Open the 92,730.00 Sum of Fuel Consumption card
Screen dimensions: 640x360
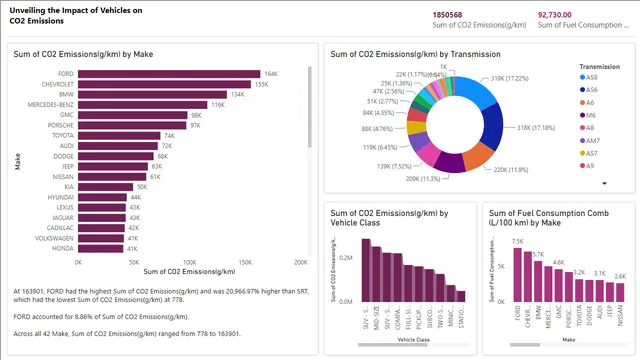(583, 20)
